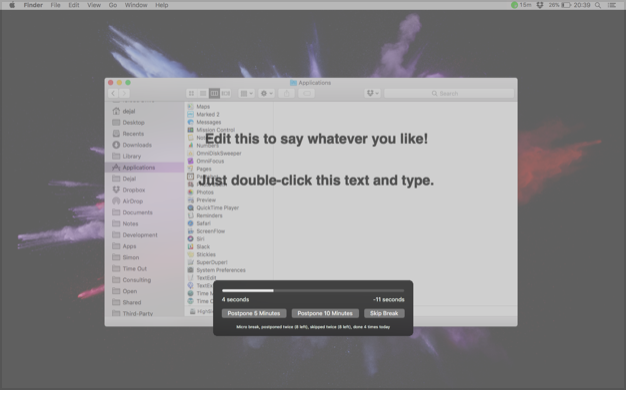Click the break progress bar
Viewport: 626px width, 394px height.
[313, 291]
